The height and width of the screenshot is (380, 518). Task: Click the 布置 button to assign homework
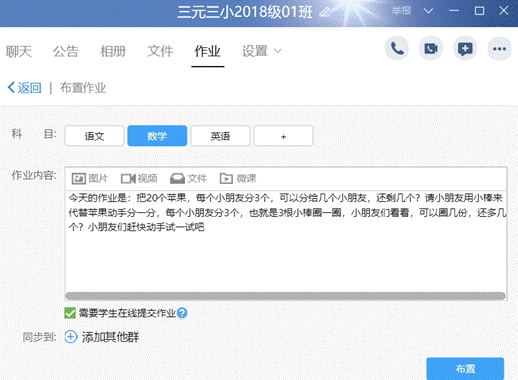[x=465, y=369]
